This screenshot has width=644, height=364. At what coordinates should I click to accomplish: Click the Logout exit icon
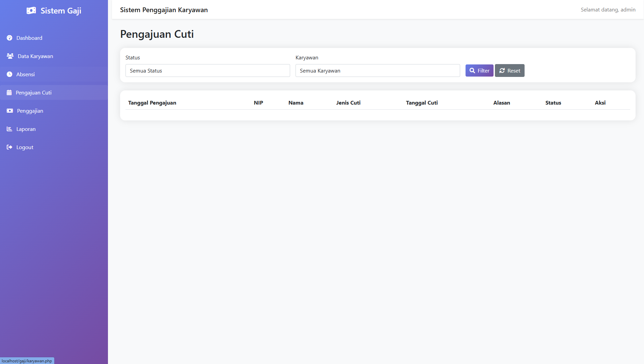[x=9, y=147]
